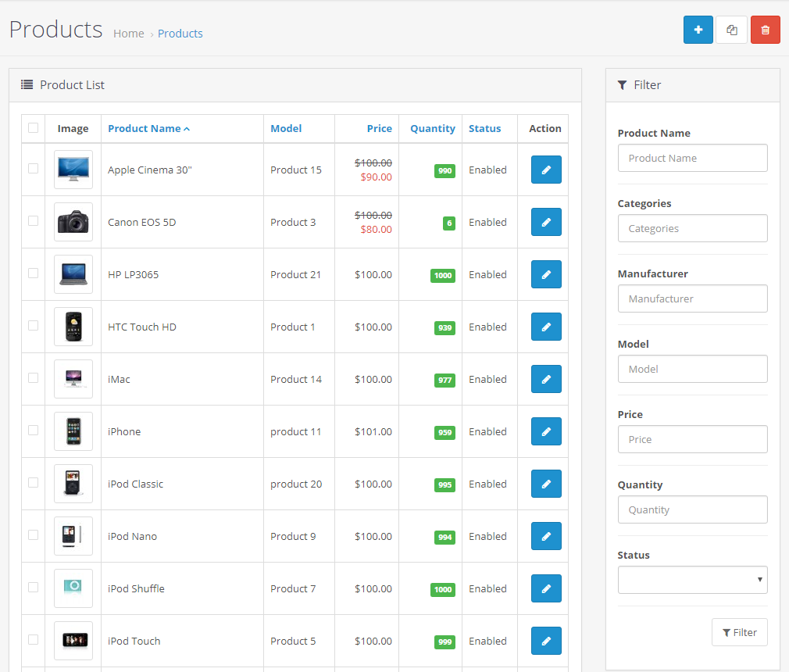The height and width of the screenshot is (672, 789).
Task: Focus the Product Name filter field
Action: [692, 158]
